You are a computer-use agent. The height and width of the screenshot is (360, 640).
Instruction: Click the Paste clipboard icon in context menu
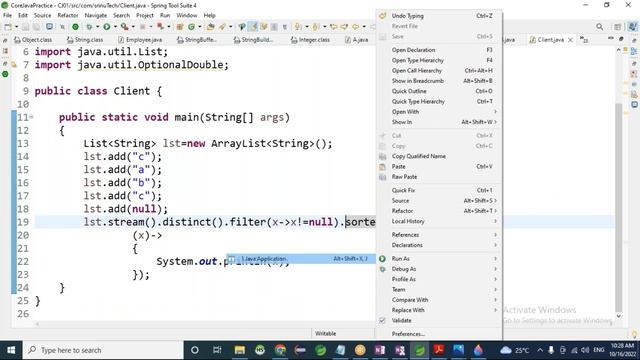coord(382,167)
